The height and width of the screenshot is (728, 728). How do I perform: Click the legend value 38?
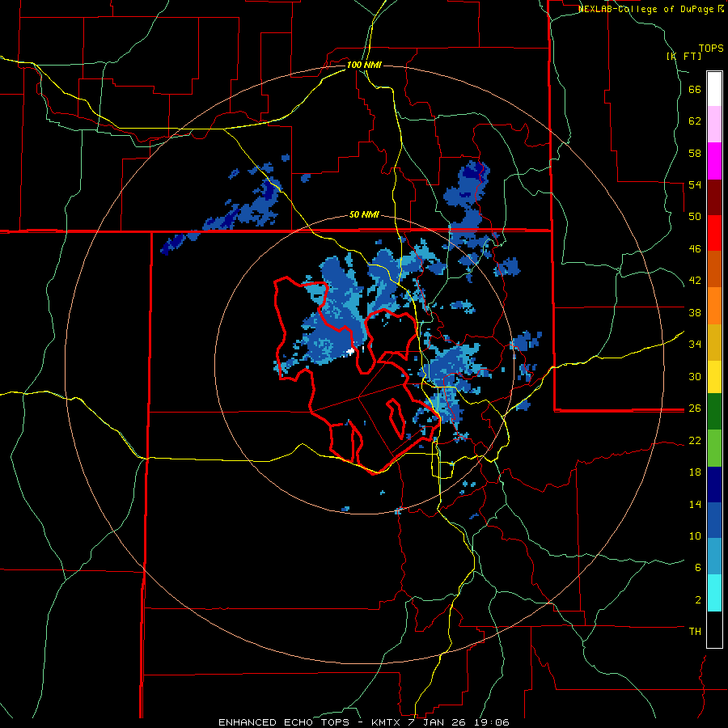695,312
